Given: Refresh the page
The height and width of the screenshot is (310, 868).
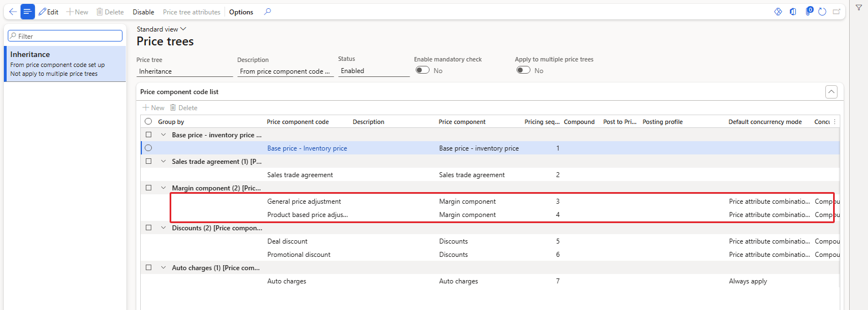Looking at the screenshot, I should click(822, 12).
